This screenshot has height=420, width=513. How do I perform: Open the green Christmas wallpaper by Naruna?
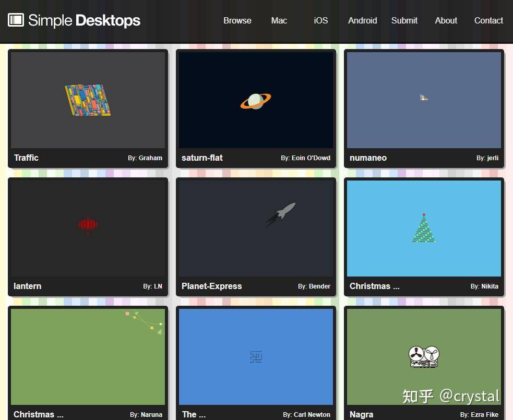[88, 357]
